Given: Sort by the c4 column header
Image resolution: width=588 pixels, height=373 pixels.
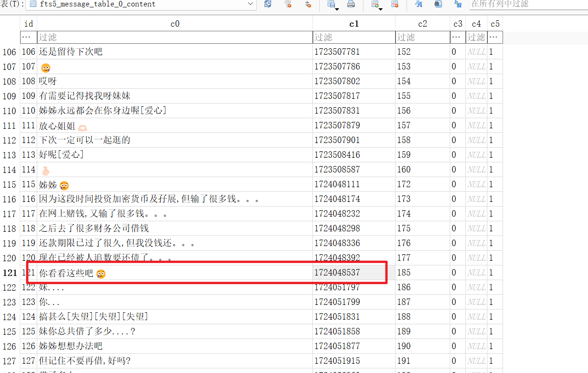Looking at the screenshot, I should tap(476, 24).
